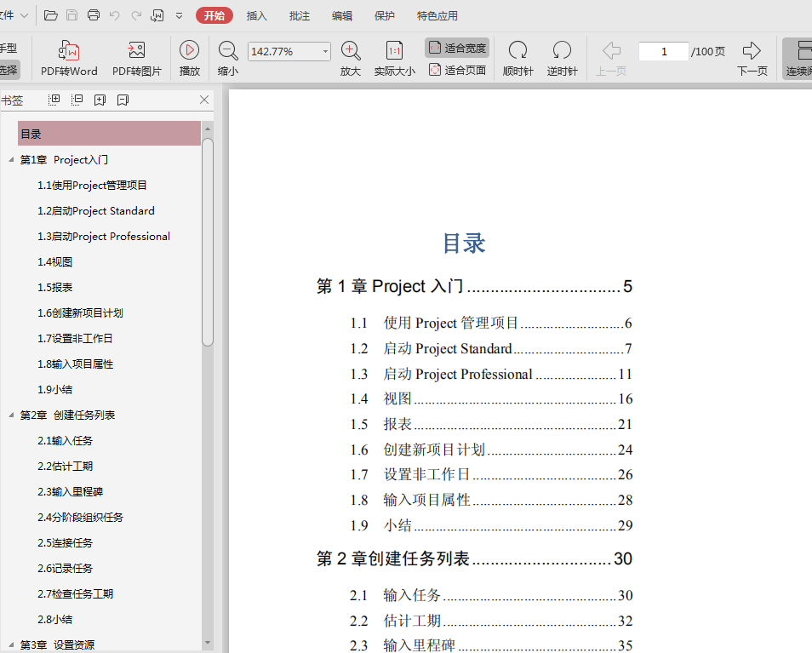Switch to the 批注 tab
Viewport: 812px width, 653px height.
pos(300,16)
